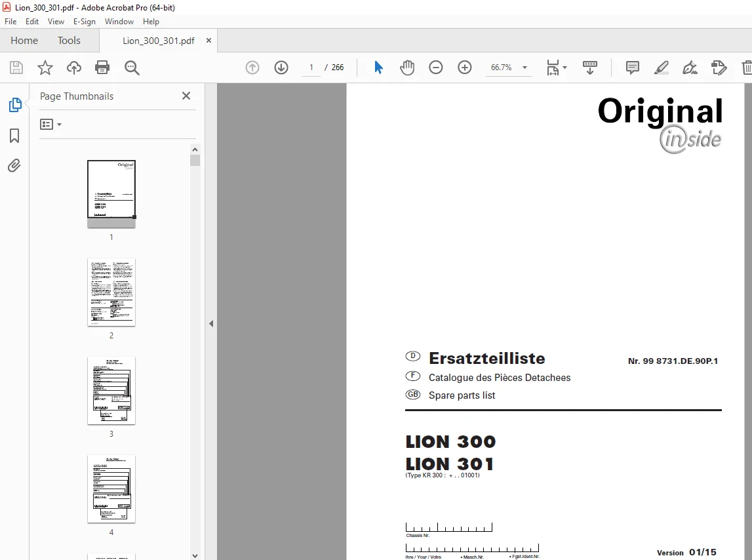The height and width of the screenshot is (560, 752).
Task: Click the 'Ersatzteilliste' heading text
Action: point(486,359)
